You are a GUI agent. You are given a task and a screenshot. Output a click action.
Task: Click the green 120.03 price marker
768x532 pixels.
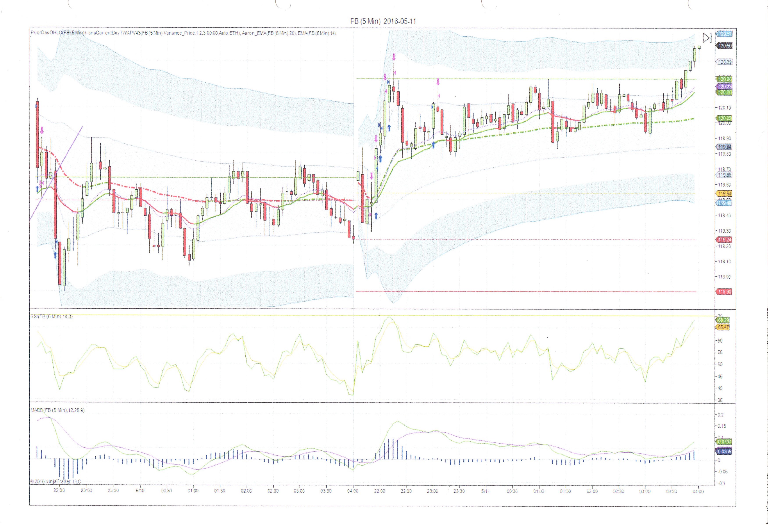[x=724, y=118]
